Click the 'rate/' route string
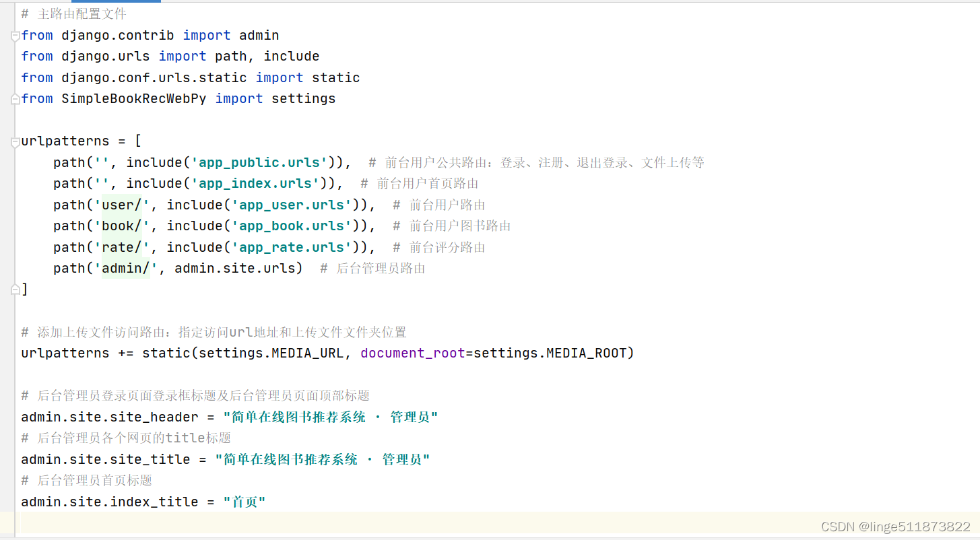Viewport: 980px width, 540px height. [122, 247]
